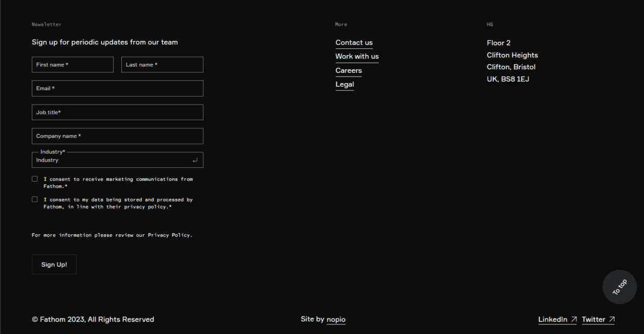Click the Sign Up! button

(x=54, y=264)
